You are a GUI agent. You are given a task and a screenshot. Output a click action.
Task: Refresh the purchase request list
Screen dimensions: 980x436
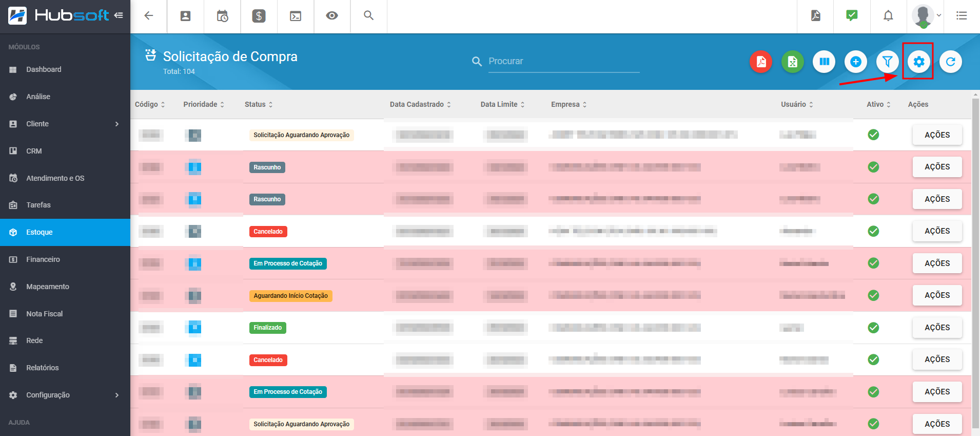click(x=950, y=62)
